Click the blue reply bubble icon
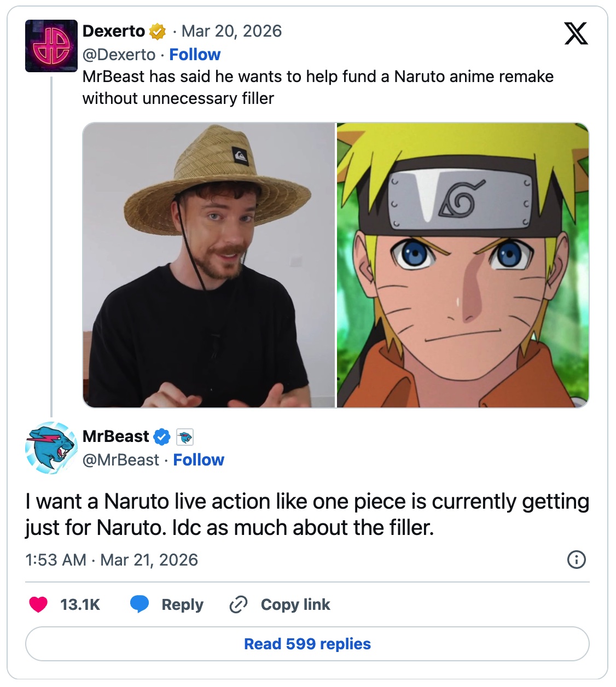Image resolution: width=616 pixels, height=687 pixels. coord(140,604)
